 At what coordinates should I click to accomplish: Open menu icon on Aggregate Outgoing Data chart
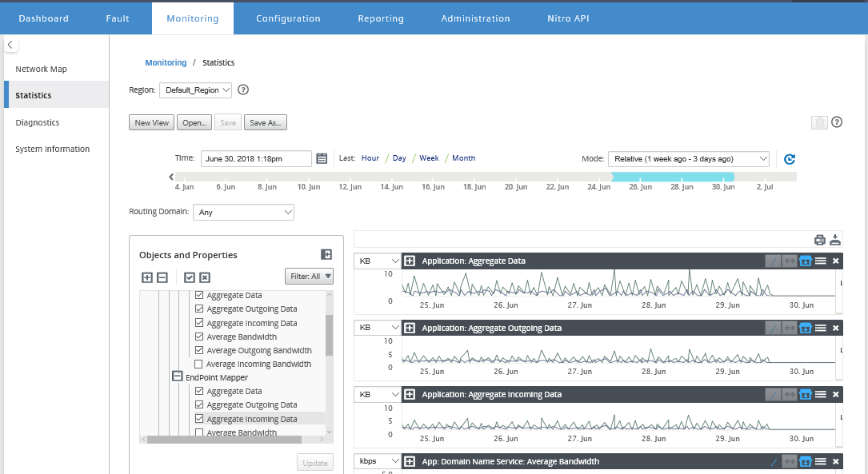coord(821,328)
